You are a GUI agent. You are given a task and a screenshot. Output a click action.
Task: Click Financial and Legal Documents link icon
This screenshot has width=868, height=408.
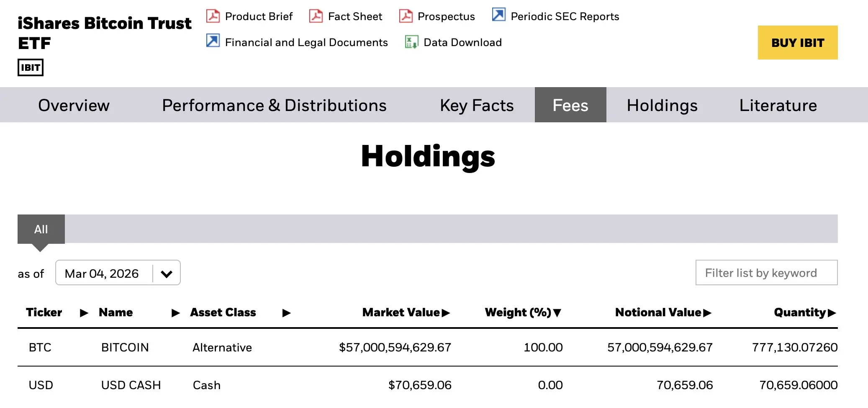213,41
